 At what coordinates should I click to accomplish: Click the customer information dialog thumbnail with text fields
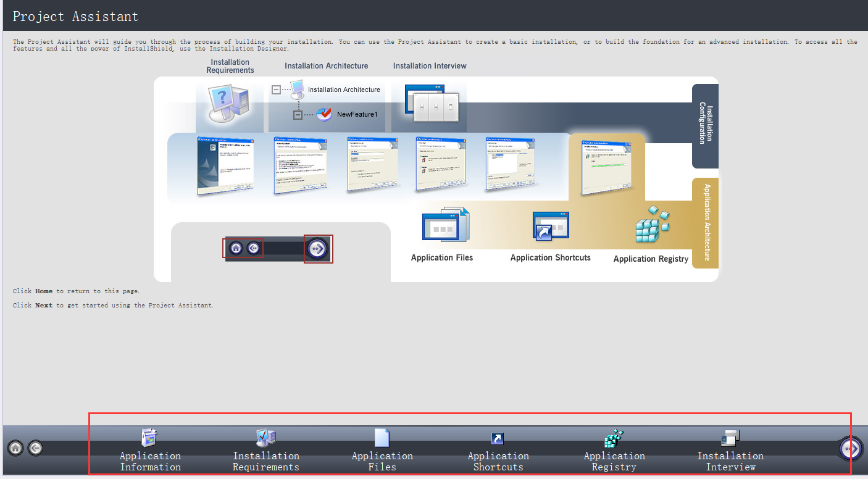372,164
